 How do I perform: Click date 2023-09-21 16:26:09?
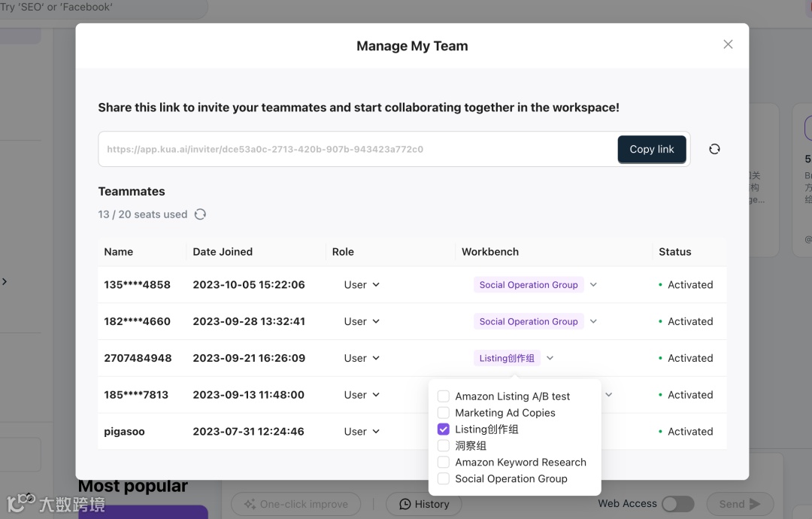pos(249,359)
